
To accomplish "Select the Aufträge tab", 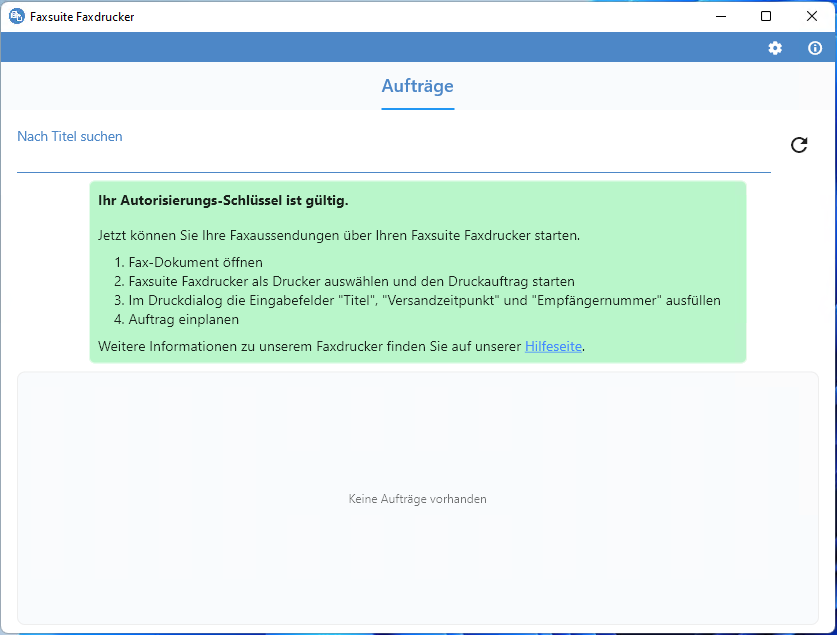I will pyautogui.click(x=417, y=86).
